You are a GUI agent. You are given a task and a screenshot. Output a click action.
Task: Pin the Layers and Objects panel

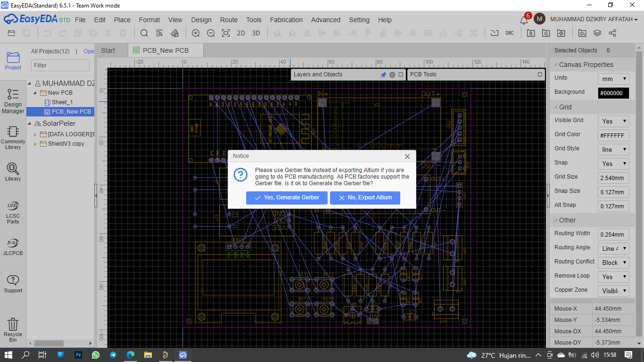click(383, 74)
